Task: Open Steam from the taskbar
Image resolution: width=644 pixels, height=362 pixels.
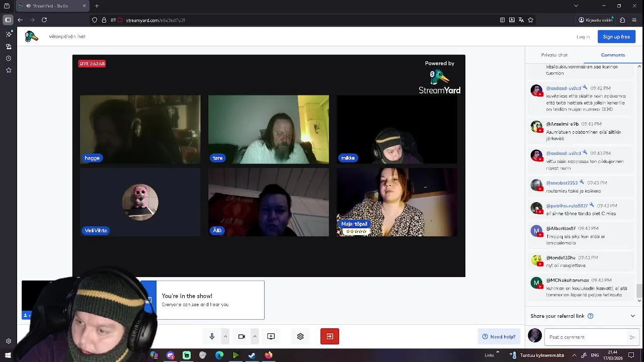Action: point(252,355)
